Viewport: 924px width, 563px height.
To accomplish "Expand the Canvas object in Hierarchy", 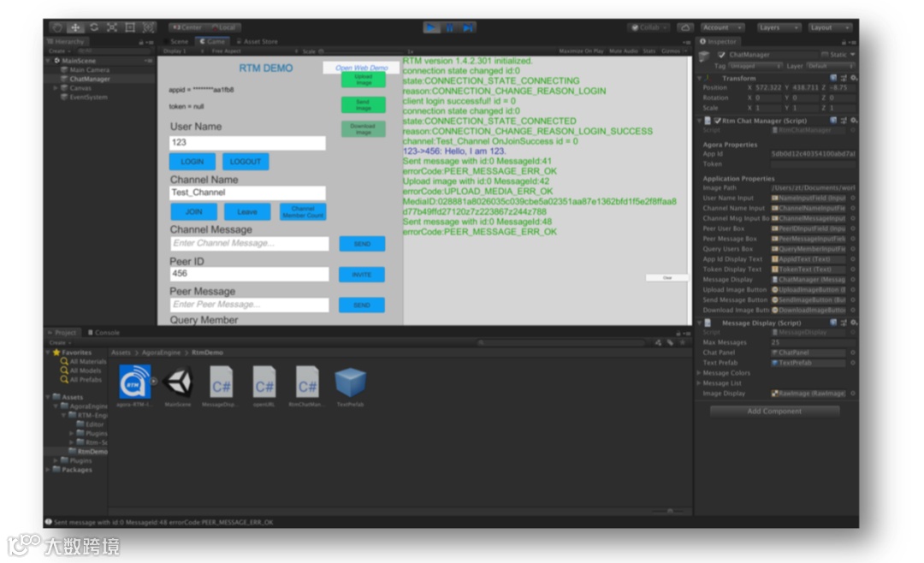I will pyautogui.click(x=56, y=88).
